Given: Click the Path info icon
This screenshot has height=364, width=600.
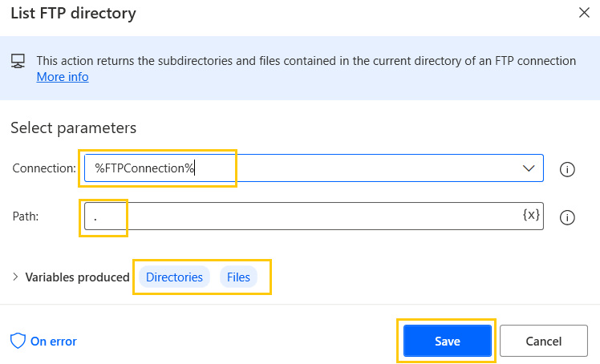Looking at the screenshot, I should pos(567,217).
